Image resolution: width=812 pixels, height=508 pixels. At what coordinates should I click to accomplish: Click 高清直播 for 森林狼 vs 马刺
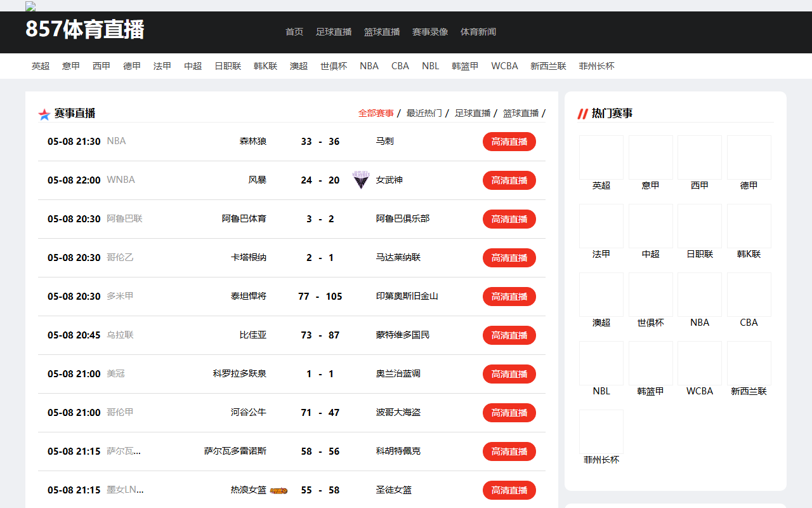coord(509,142)
